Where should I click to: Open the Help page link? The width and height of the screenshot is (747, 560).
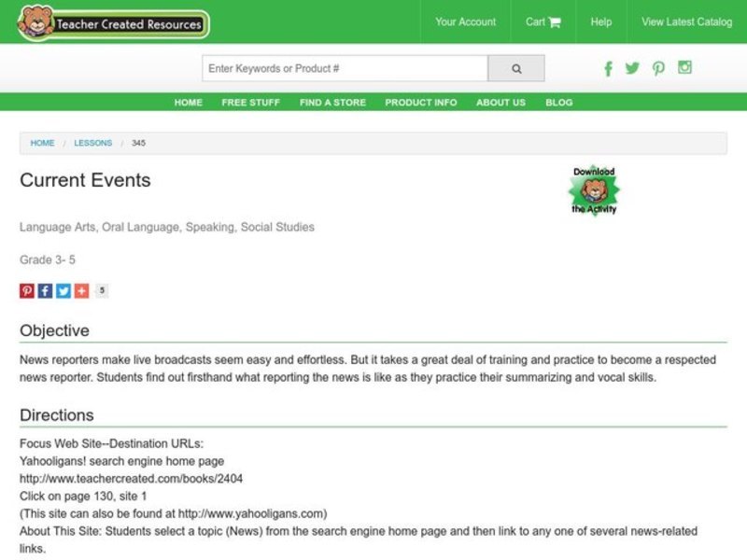601,21
